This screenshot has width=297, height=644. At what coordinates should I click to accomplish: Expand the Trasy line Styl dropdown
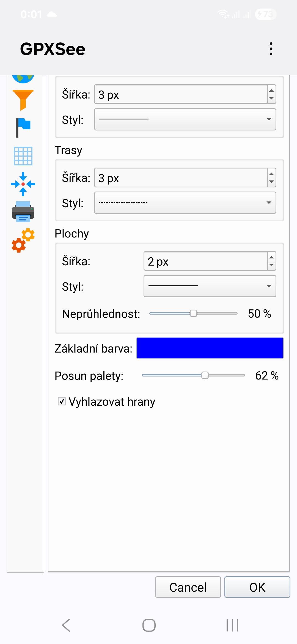[x=185, y=203]
